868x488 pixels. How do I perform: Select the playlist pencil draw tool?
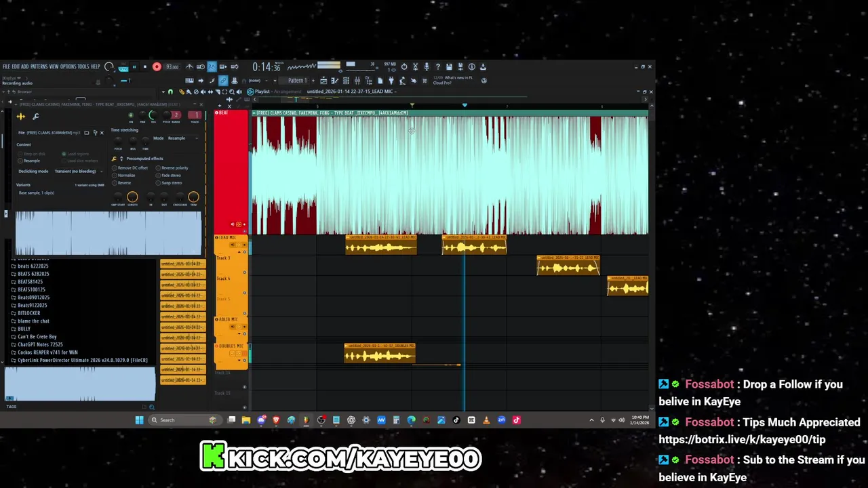click(181, 91)
